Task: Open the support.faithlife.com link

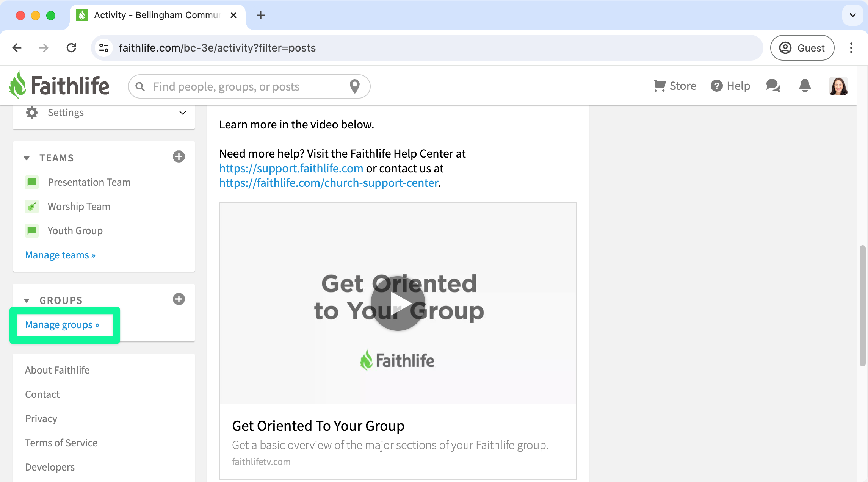Action: pos(291,168)
